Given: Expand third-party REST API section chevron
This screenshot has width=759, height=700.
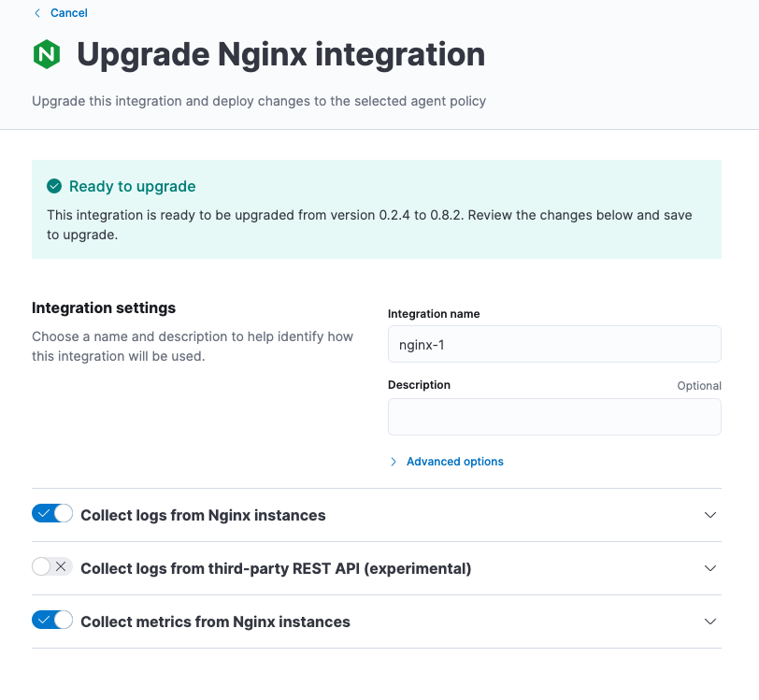Looking at the screenshot, I should (710, 568).
